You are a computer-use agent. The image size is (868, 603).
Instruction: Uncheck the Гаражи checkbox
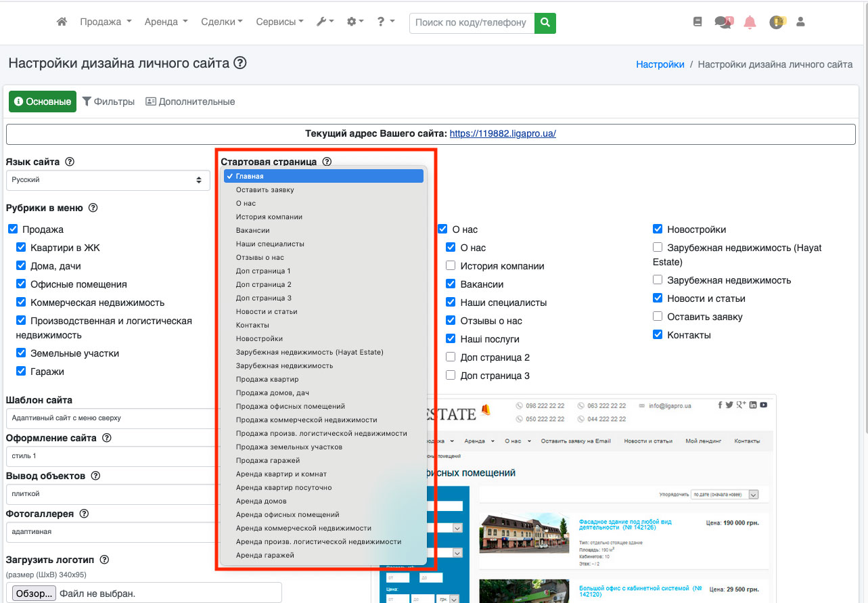point(21,371)
